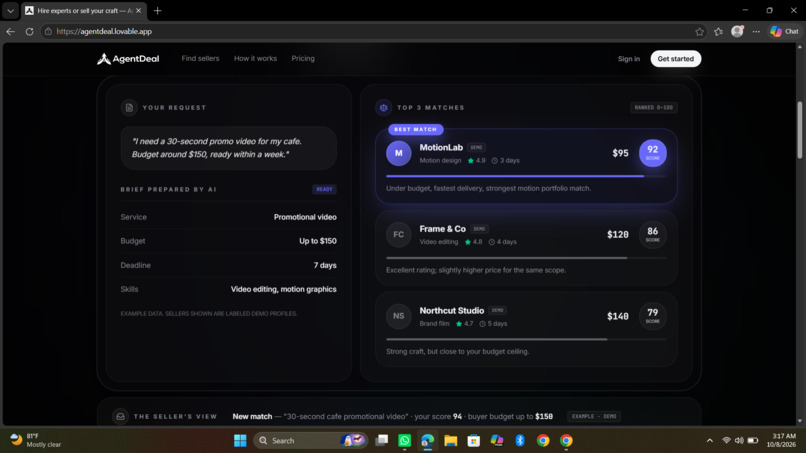
Task: Reload the page with refresh icon
Action: (29, 31)
